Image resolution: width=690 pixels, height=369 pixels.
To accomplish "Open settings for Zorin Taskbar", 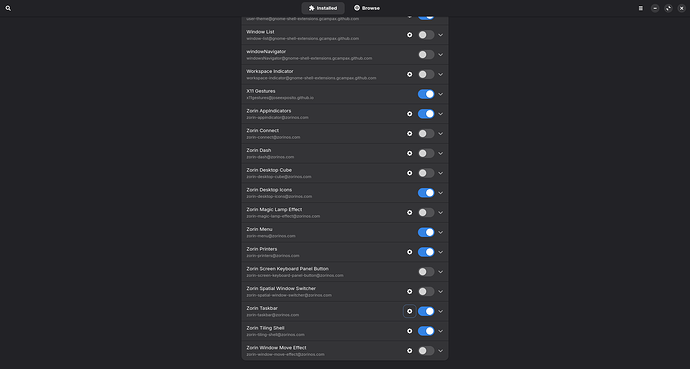I will [409, 311].
